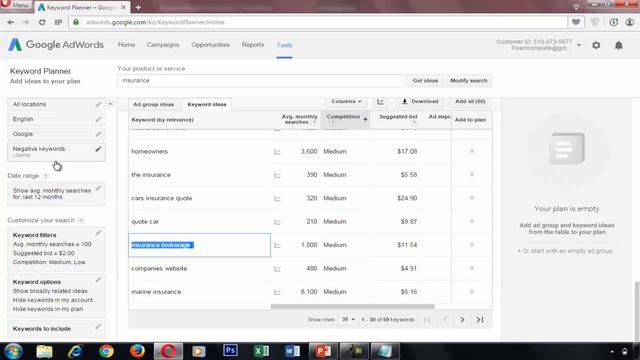Open the Campaigns menu

[163, 44]
